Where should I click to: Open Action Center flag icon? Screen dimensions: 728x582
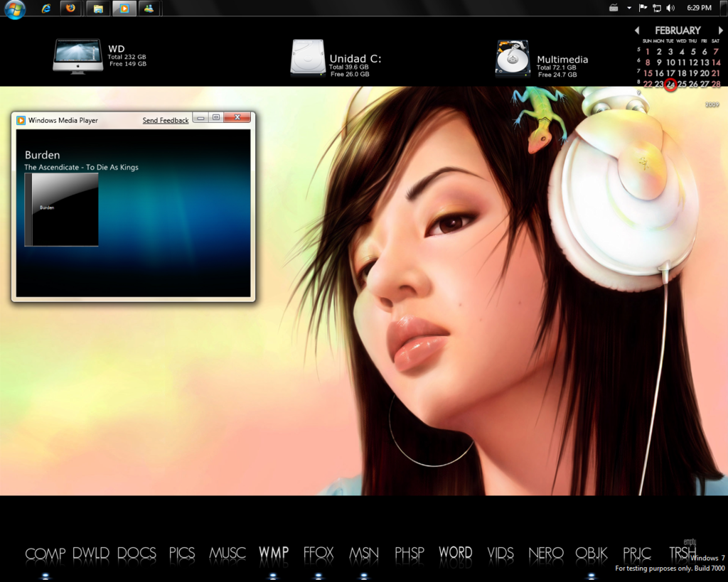point(643,7)
